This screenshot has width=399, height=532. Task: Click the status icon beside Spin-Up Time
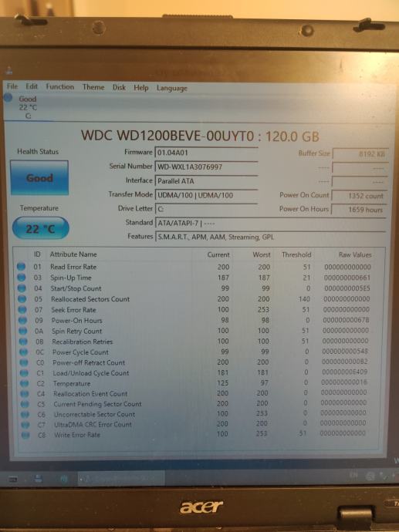click(x=22, y=278)
